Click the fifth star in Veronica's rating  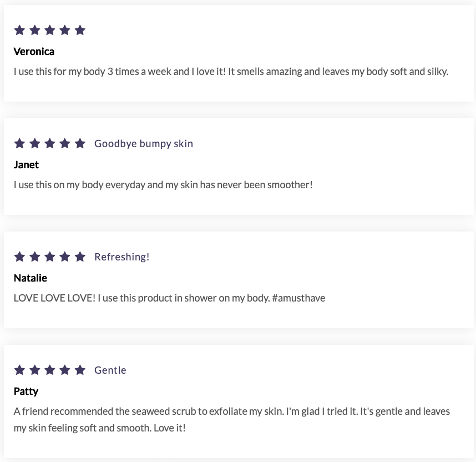click(80, 30)
